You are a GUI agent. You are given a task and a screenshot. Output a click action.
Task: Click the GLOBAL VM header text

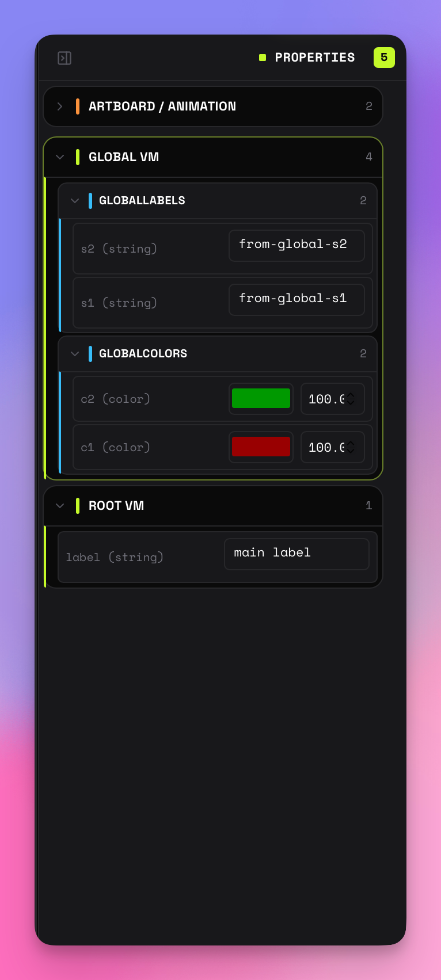pyautogui.click(x=124, y=157)
